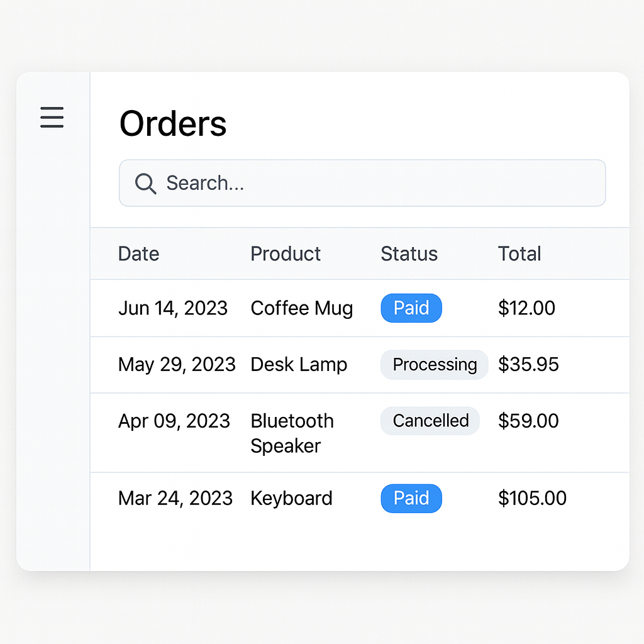
Task: Click the Orders page heading
Action: pyautogui.click(x=173, y=124)
